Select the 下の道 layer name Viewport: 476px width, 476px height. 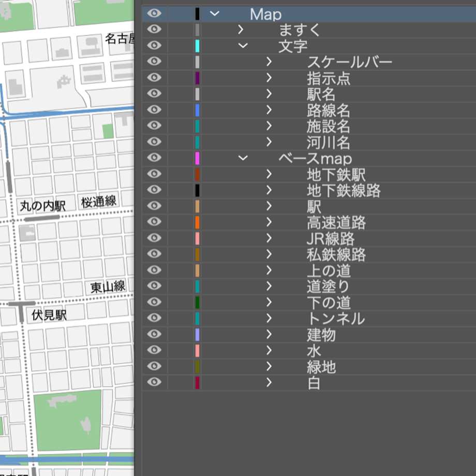click(x=329, y=303)
